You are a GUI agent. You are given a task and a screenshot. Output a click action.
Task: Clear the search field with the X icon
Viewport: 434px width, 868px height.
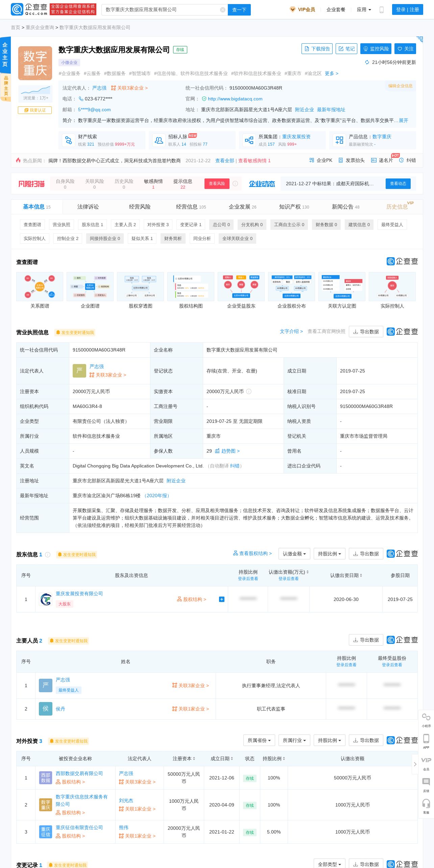(x=222, y=10)
